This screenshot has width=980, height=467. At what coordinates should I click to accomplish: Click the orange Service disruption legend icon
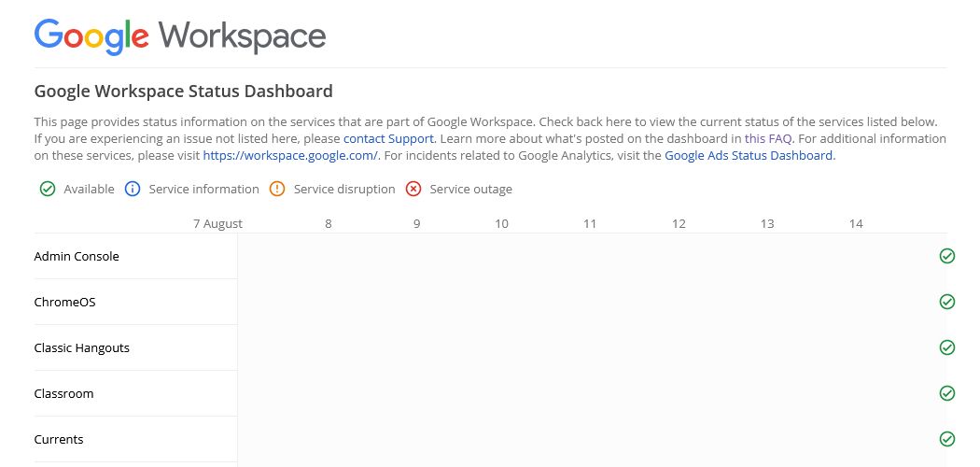tap(277, 189)
